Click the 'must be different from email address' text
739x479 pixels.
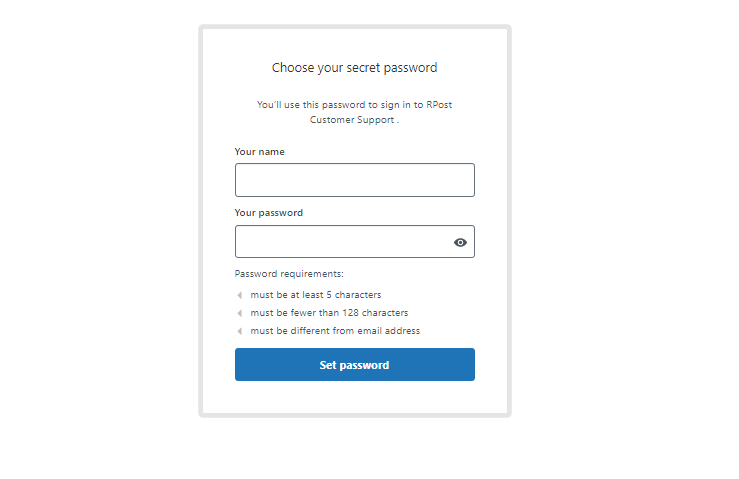[335, 330]
